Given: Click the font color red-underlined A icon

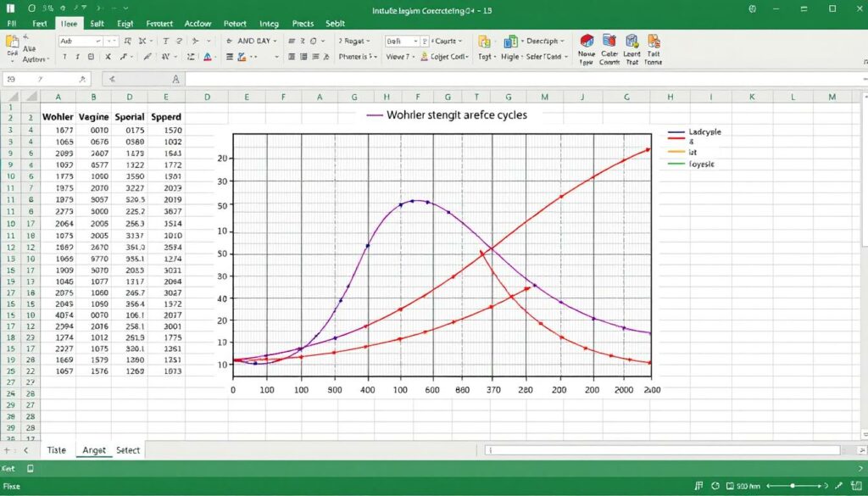Looking at the screenshot, I should (208, 57).
